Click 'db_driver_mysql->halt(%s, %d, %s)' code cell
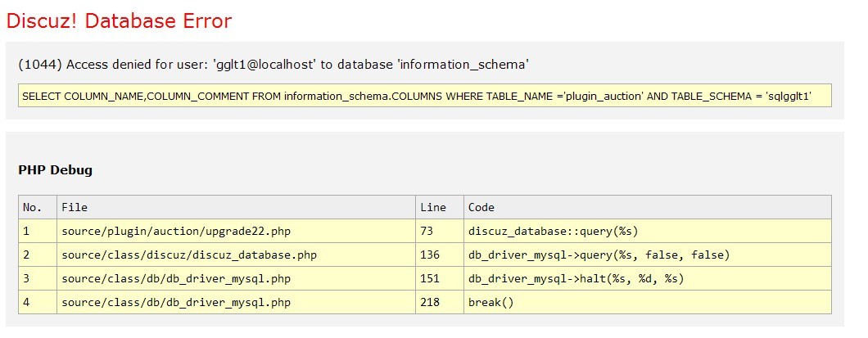This screenshot has height=338, width=868. pos(648,279)
